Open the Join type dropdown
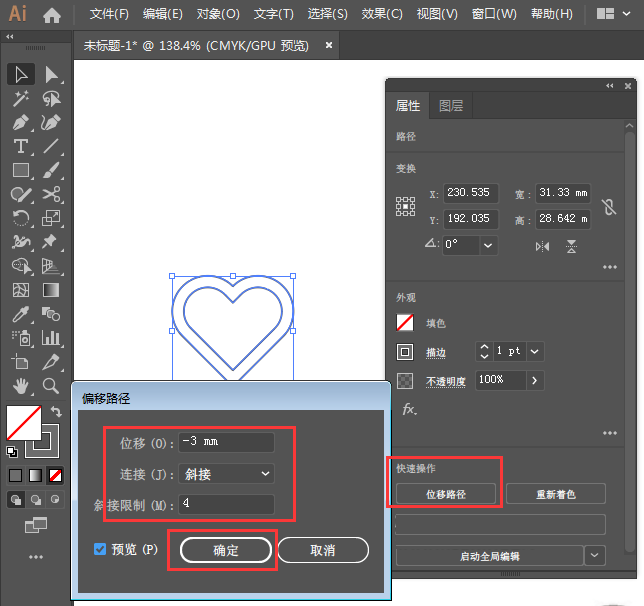Image resolution: width=644 pixels, height=606 pixels. 226,474
